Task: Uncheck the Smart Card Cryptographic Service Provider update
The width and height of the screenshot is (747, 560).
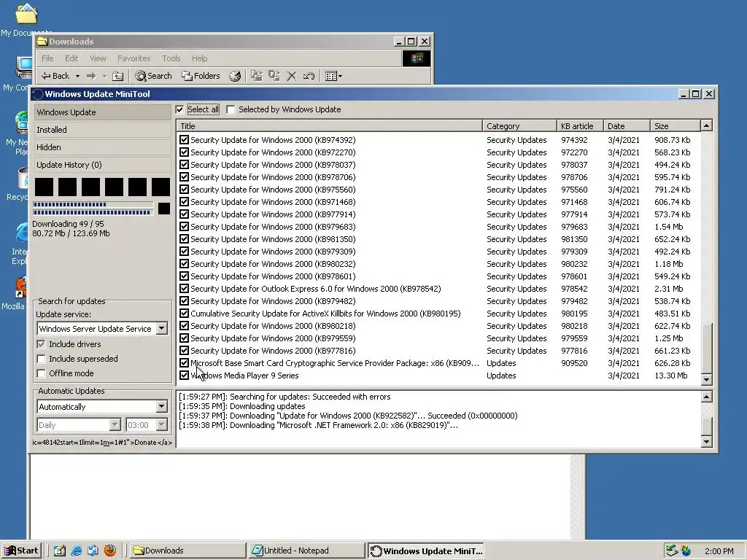Action: coord(184,363)
